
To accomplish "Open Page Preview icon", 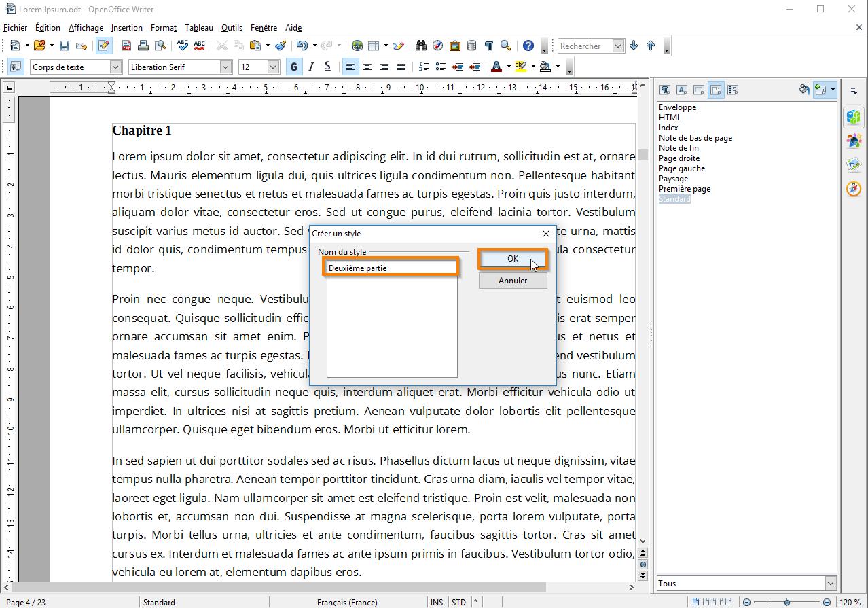I will (x=160, y=46).
